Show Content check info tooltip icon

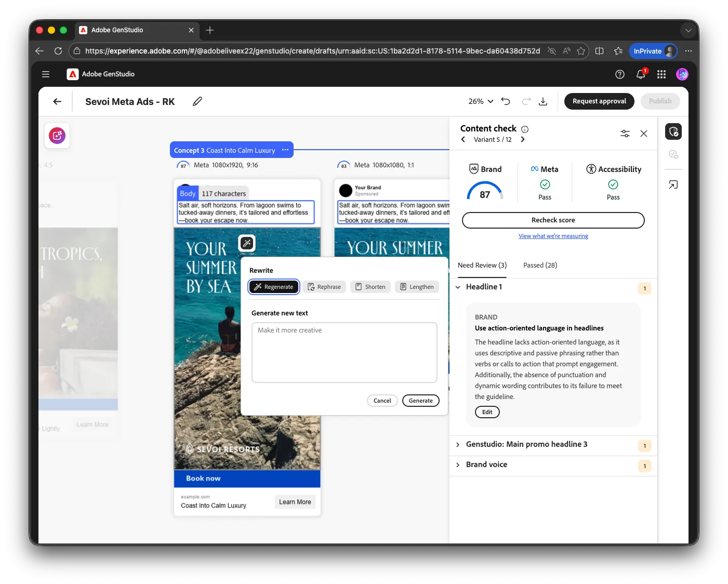pos(525,129)
